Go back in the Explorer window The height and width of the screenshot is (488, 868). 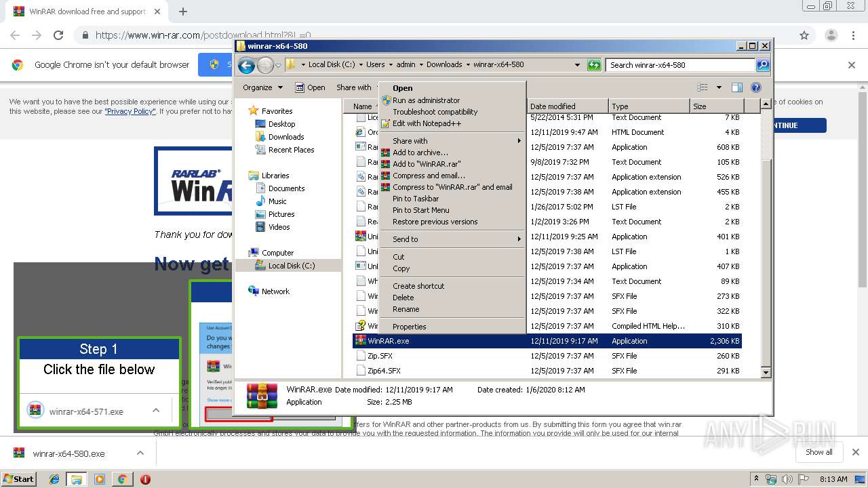pos(246,65)
